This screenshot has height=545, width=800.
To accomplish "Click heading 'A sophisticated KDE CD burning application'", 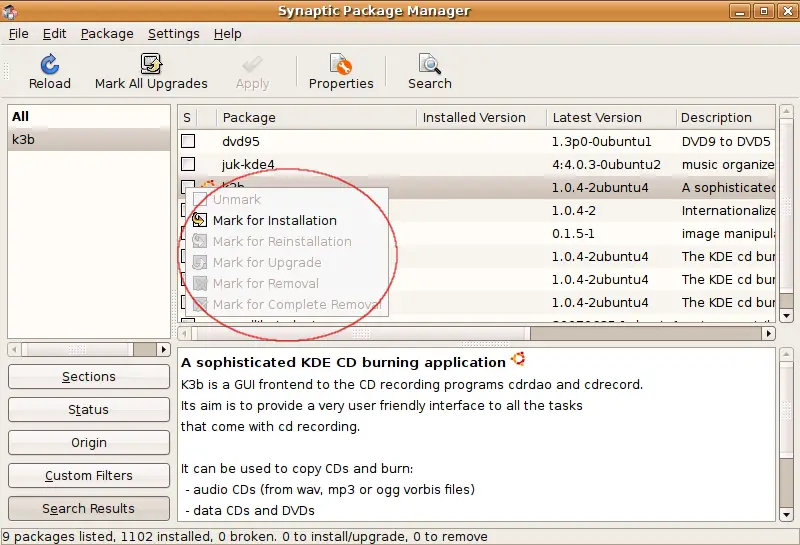I will point(343,362).
